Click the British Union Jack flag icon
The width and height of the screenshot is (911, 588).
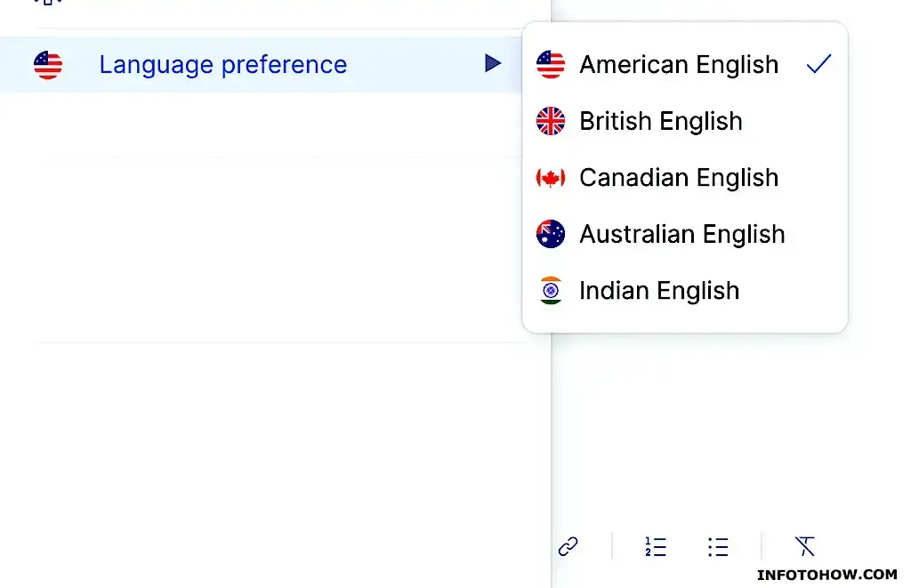551,121
